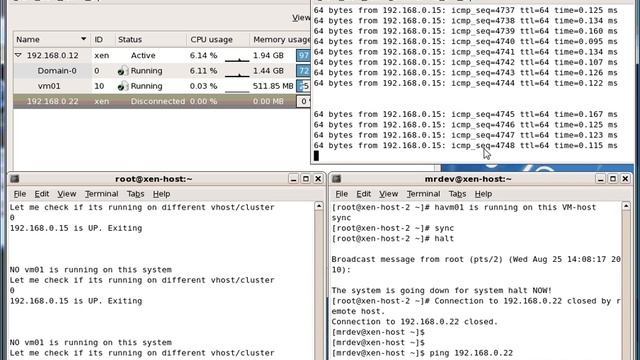This screenshot has height=360, width=640.
Task: Open Edit menu in root@xen-host terminal
Action: 41,194
